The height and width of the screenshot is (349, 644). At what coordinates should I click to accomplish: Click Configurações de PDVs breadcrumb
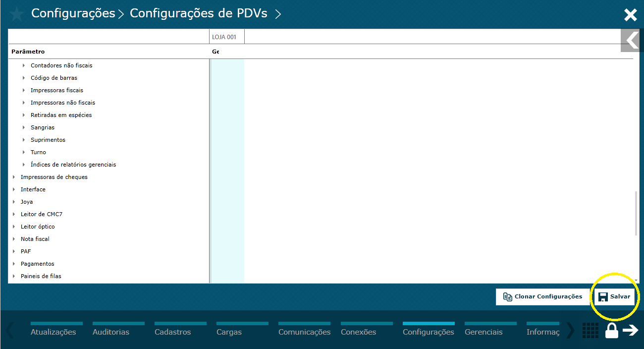coord(199,13)
